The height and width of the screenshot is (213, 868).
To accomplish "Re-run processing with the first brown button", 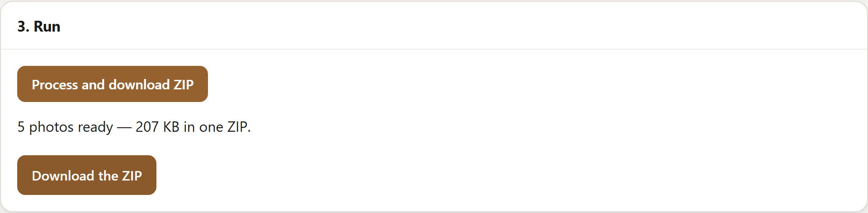I will point(113,84).
